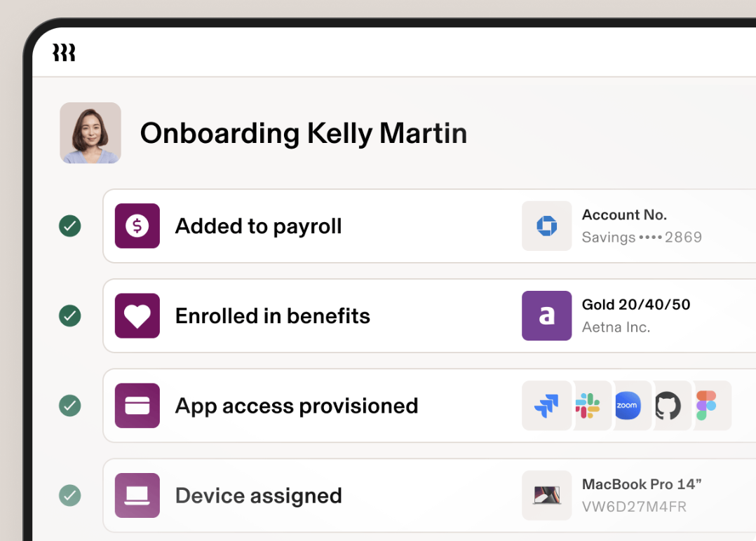Open the Aetna Inc. benefits provider icon
Viewport: 756px width, 541px height.
pyautogui.click(x=547, y=315)
